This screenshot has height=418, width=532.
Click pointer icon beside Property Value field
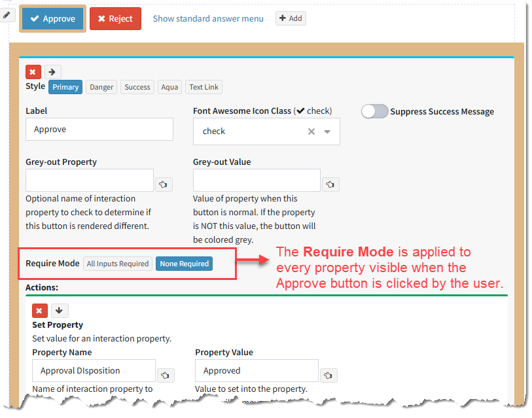pyautogui.click(x=328, y=375)
